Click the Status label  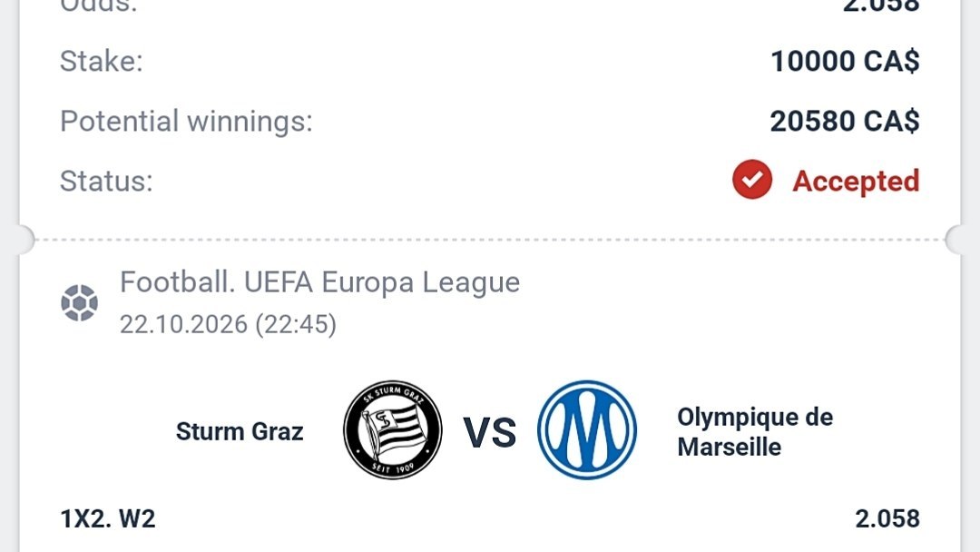click(106, 182)
